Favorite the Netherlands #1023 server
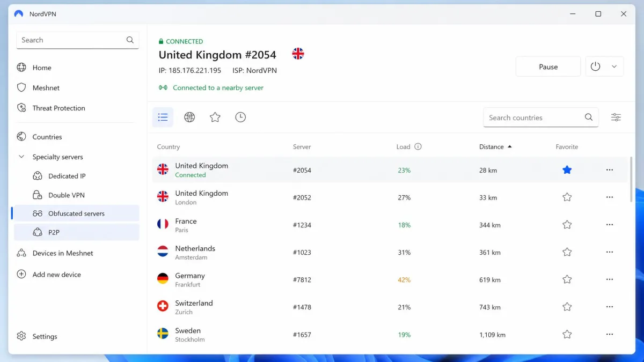 coord(567,252)
